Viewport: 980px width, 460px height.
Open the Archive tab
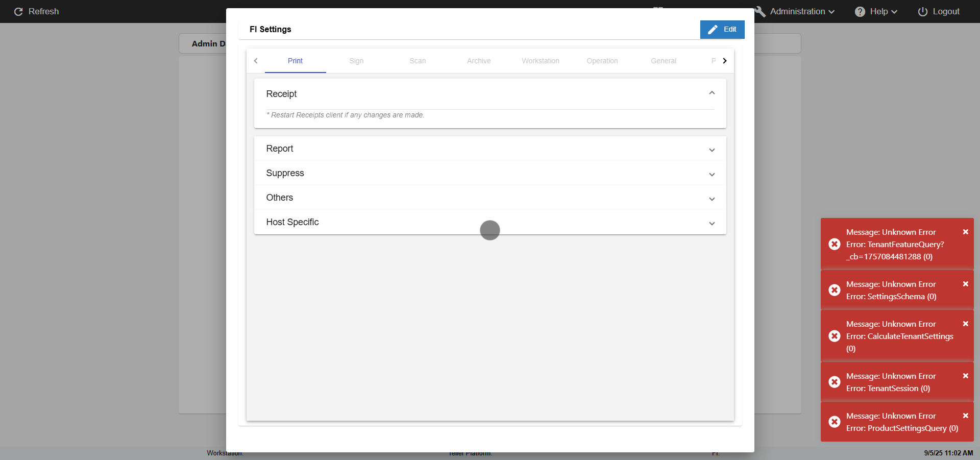coord(479,61)
